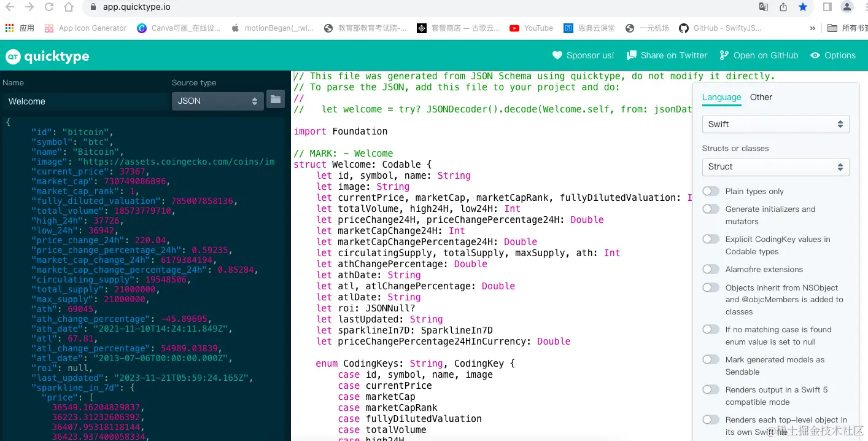Click the 'let roi: JSONNull?' code line

[x=366, y=308]
